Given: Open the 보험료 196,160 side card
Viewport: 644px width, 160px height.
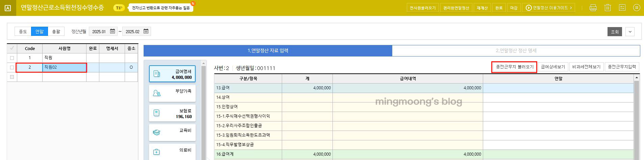Looking at the screenshot, I should (172, 113).
